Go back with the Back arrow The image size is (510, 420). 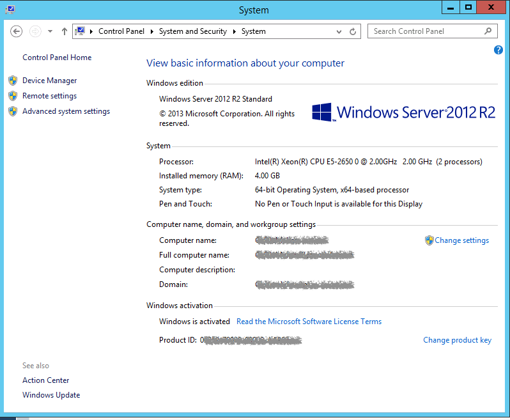(x=16, y=31)
